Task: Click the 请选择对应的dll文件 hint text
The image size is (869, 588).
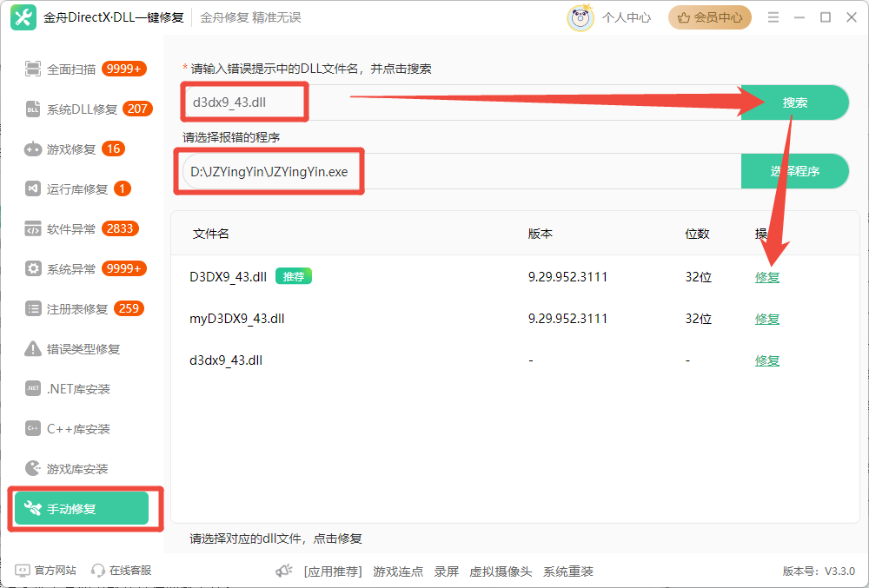Action: pyautogui.click(x=275, y=538)
